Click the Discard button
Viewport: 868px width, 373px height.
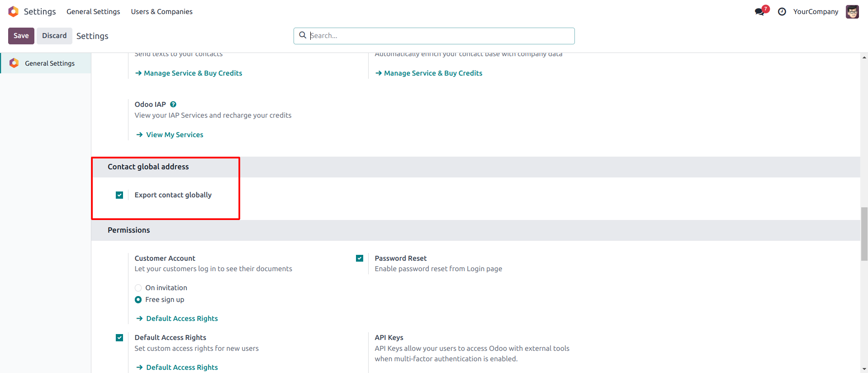(54, 36)
